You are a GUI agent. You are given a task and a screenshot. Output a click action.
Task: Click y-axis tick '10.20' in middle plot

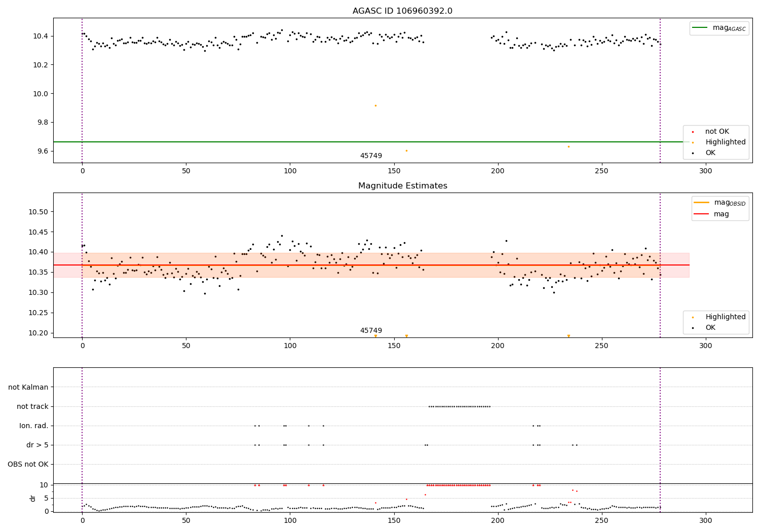39,333
